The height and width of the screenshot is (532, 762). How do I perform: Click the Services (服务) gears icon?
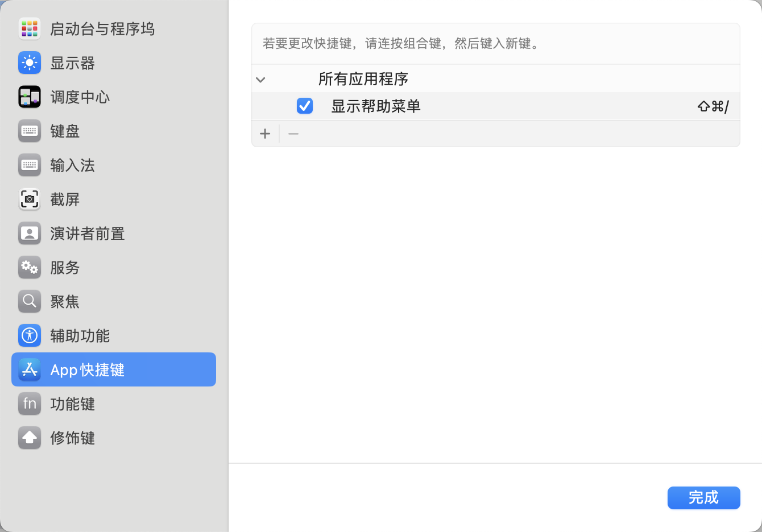coord(30,267)
